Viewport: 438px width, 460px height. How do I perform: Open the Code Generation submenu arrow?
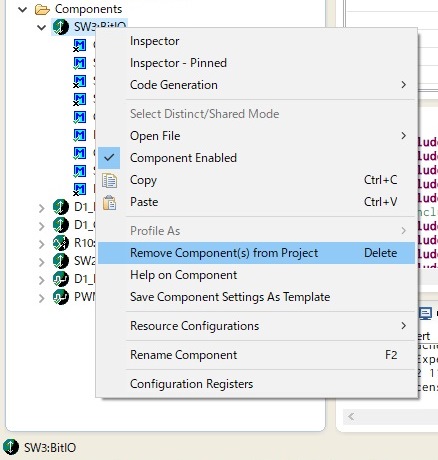(404, 85)
